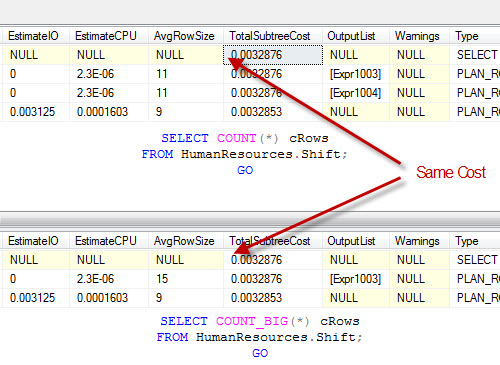This screenshot has width=500, height=365.
Task: Click Type column header in lower grid
Action: click(475, 241)
